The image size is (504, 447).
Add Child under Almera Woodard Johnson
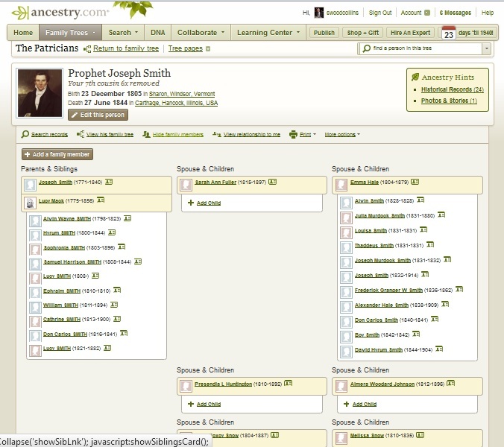click(x=364, y=404)
